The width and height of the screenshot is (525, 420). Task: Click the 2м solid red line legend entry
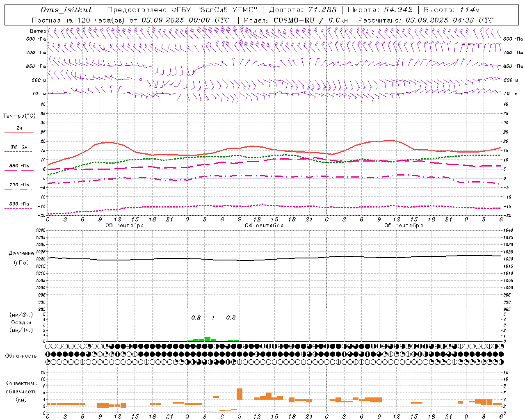pyautogui.click(x=19, y=130)
